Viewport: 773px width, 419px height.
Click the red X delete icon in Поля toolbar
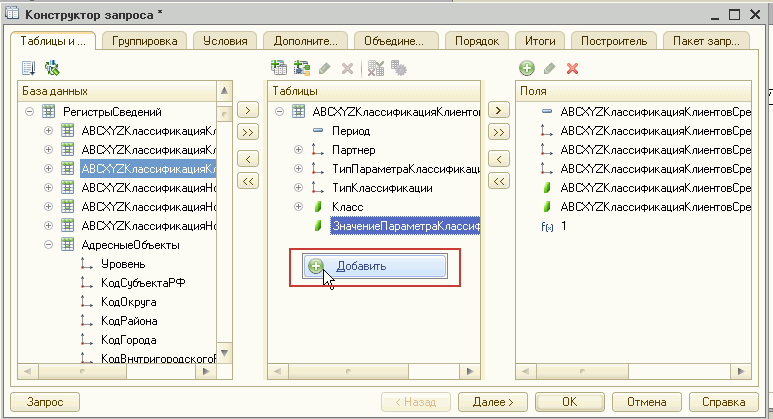(x=572, y=69)
